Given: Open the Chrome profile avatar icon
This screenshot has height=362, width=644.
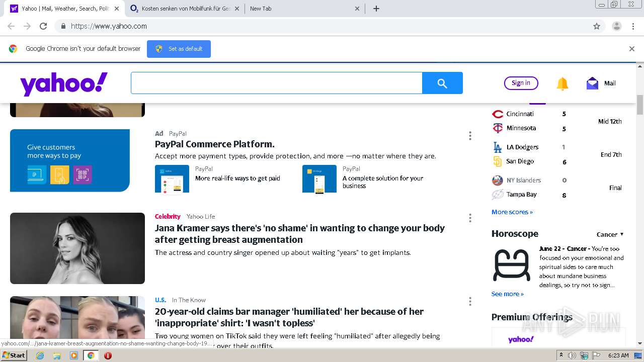Looking at the screenshot, I should click(616, 26).
